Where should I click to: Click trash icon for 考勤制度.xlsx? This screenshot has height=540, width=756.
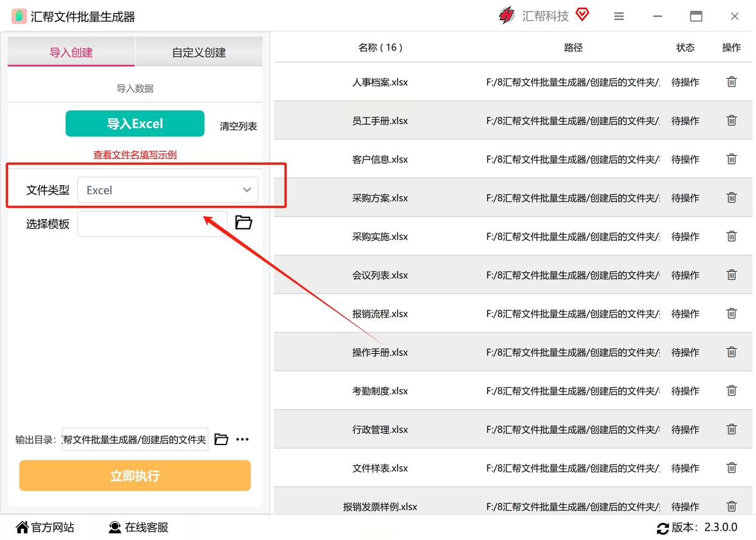tap(732, 390)
